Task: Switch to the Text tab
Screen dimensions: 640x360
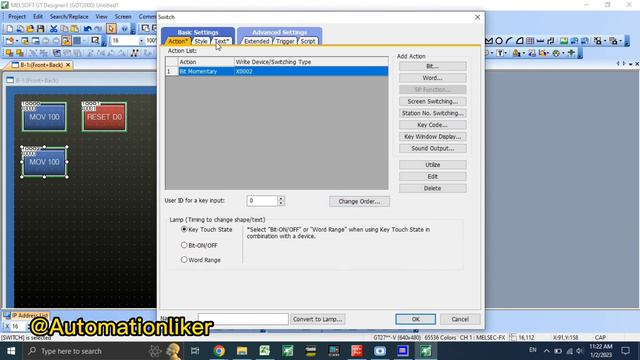Action: 221,41
